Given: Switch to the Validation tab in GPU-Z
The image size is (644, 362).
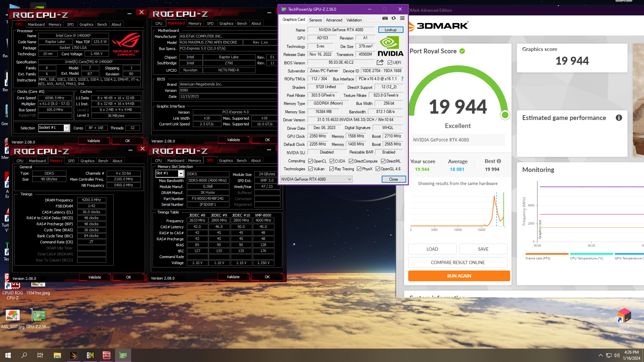Looking at the screenshot, I should coord(354,20).
